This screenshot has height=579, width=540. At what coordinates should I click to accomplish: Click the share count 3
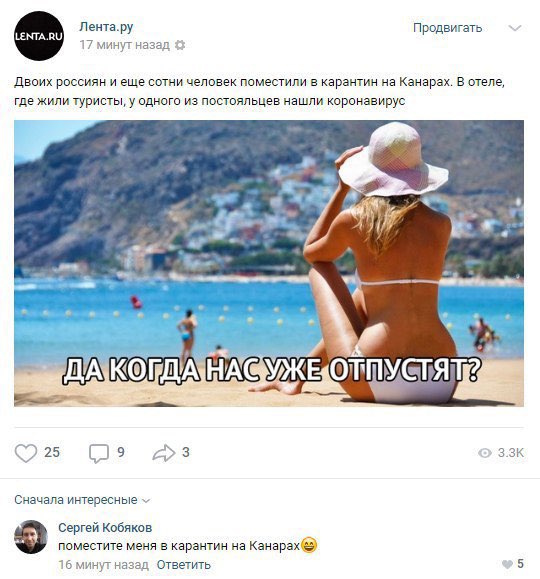coord(186,452)
